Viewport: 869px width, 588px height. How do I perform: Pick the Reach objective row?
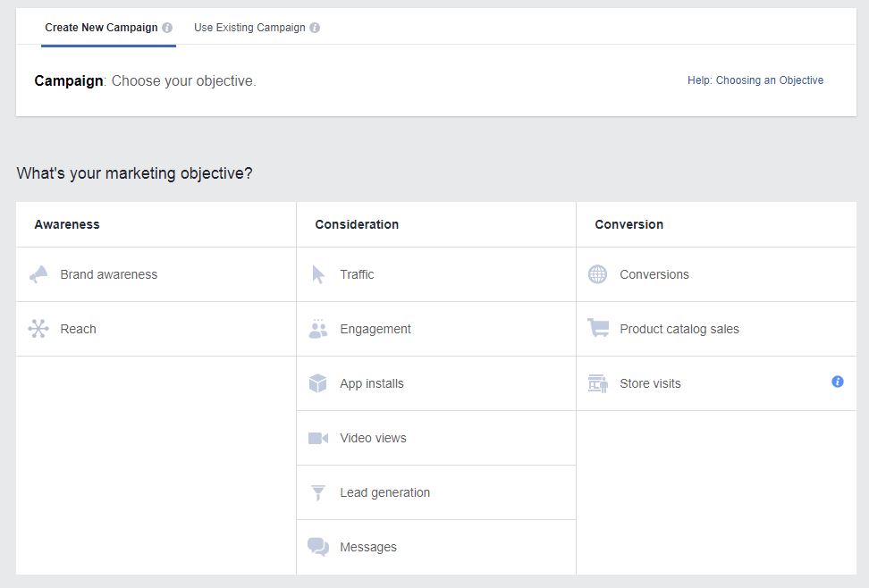(x=78, y=329)
